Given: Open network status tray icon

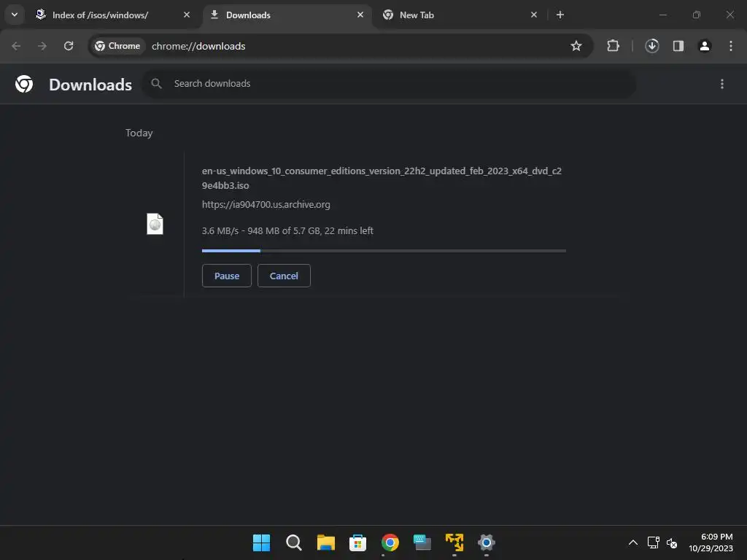Looking at the screenshot, I should (x=653, y=542).
